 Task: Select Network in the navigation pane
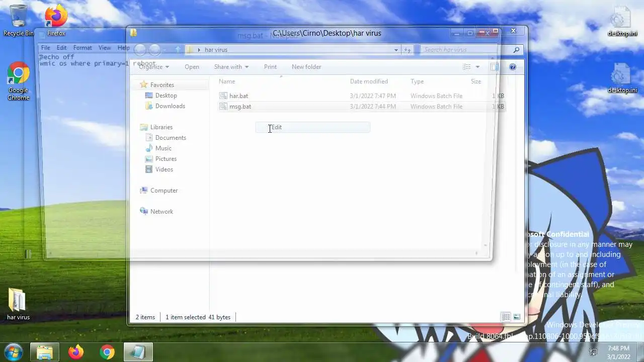click(x=162, y=212)
